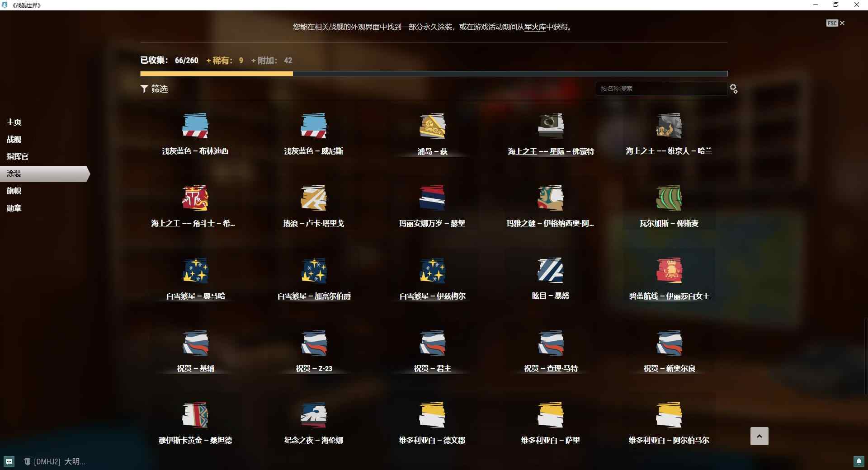Switch to the 旗帜 section
This screenshot has height=470, width=868.
14,191
